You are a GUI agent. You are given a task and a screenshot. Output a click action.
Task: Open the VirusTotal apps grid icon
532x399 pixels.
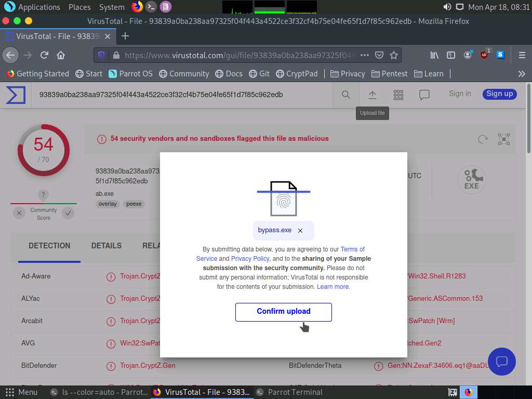coord(398,95)
